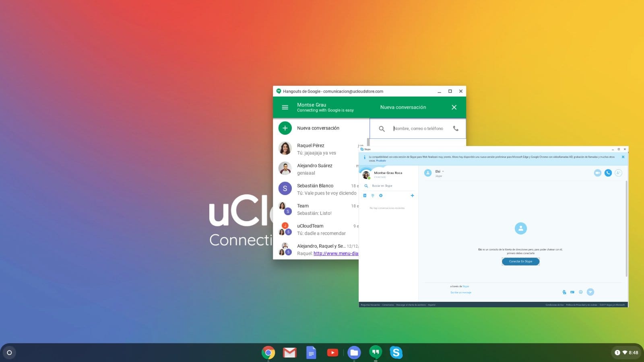Screen dimensions: 644x362
Task: Focus the Nombre, correo o teléfono field
Action: (418, 129)
